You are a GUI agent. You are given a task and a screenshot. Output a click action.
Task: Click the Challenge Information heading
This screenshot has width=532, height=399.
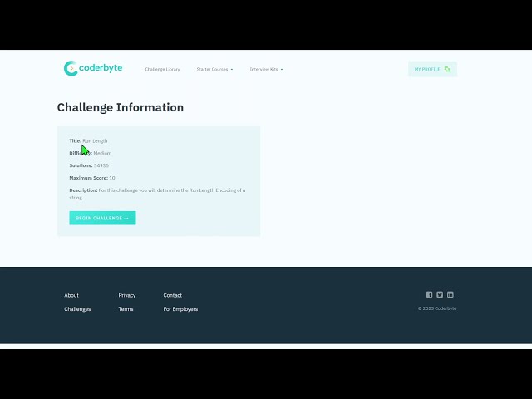click(x=121, y=107)
